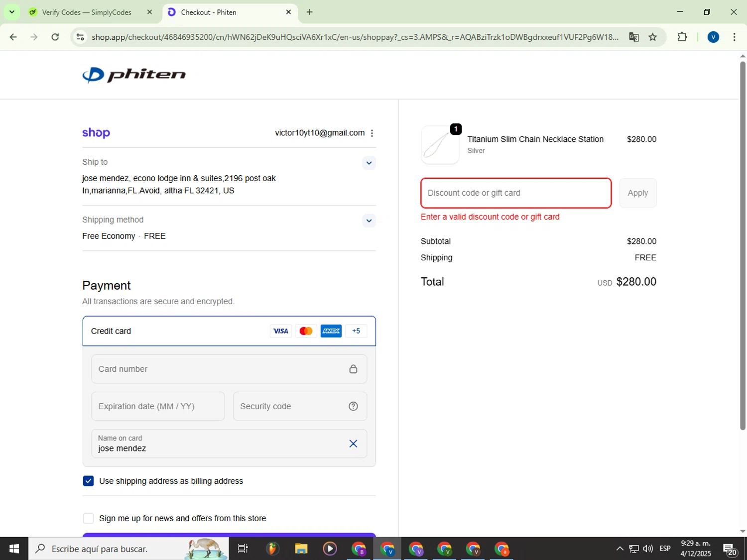
Task: Go back to the previous page
Action: click(x=13, y=37)
